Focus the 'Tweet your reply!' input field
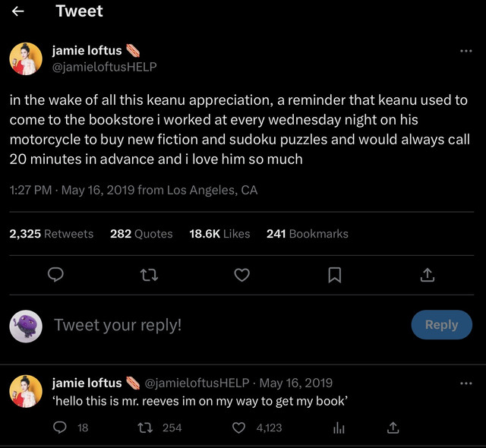Screen dimensions: 486x448 (229, 325)
